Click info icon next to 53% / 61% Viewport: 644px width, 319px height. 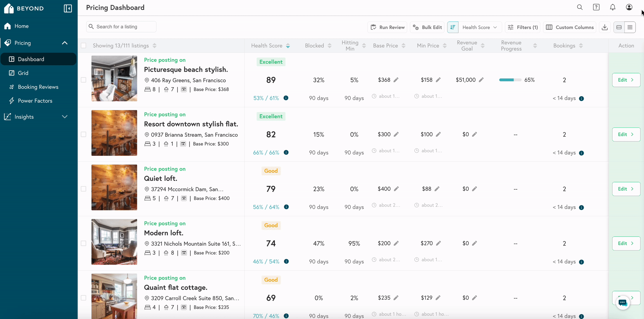[x=286, y=98]
